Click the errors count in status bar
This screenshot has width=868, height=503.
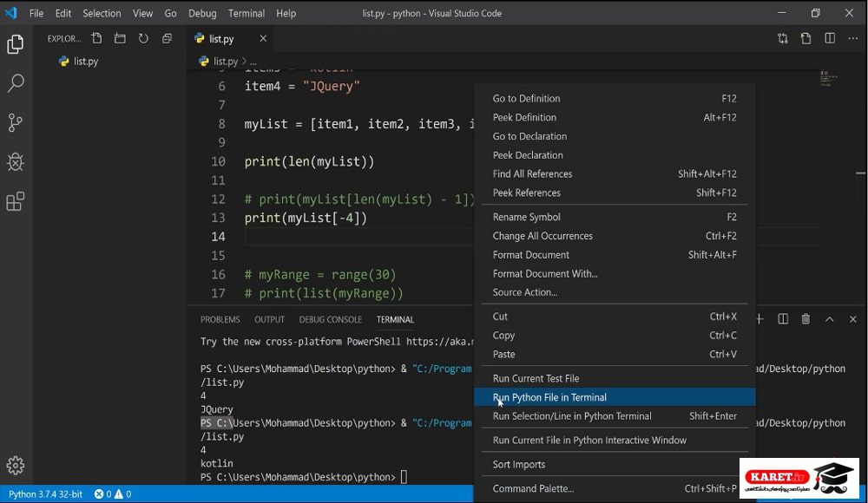[x=103, y=494]
